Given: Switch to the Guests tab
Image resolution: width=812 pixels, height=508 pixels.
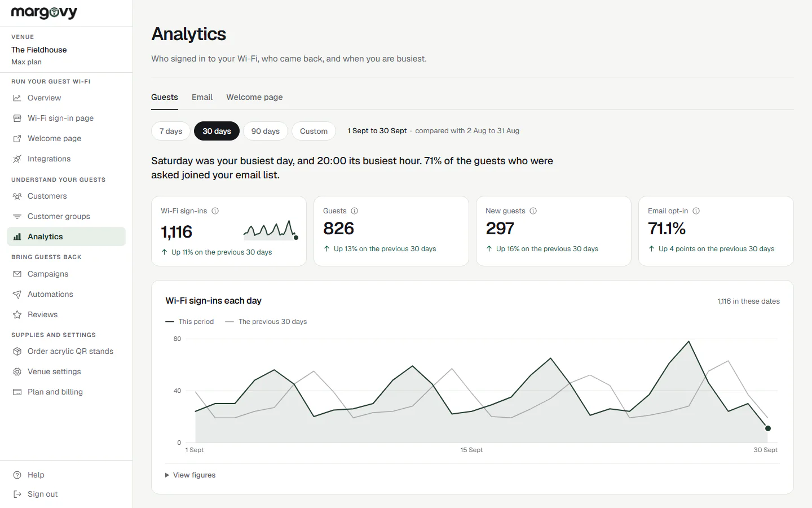Looking at the screenshot, I should tap(165, 97).
